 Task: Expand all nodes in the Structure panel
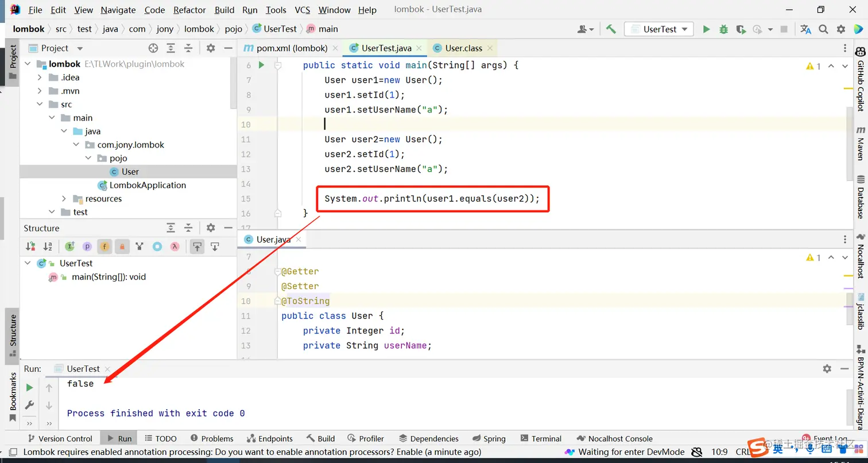click(x=170, y=228)
